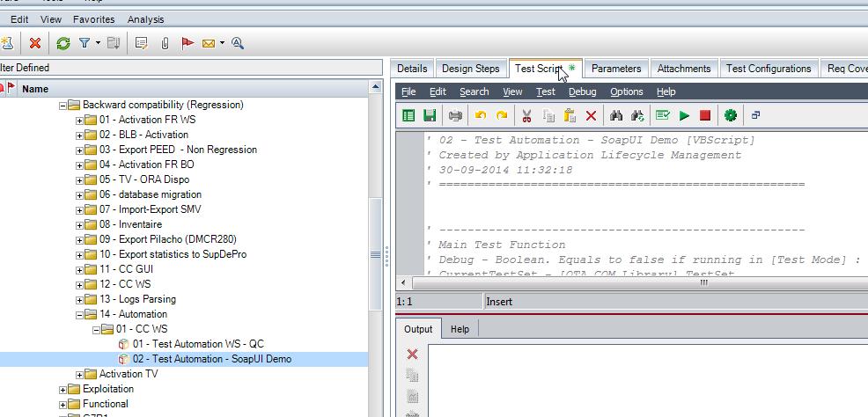Click the test details notepad icon
The width and height of the screenshot is (868, 417).
[x=141, y=43]
